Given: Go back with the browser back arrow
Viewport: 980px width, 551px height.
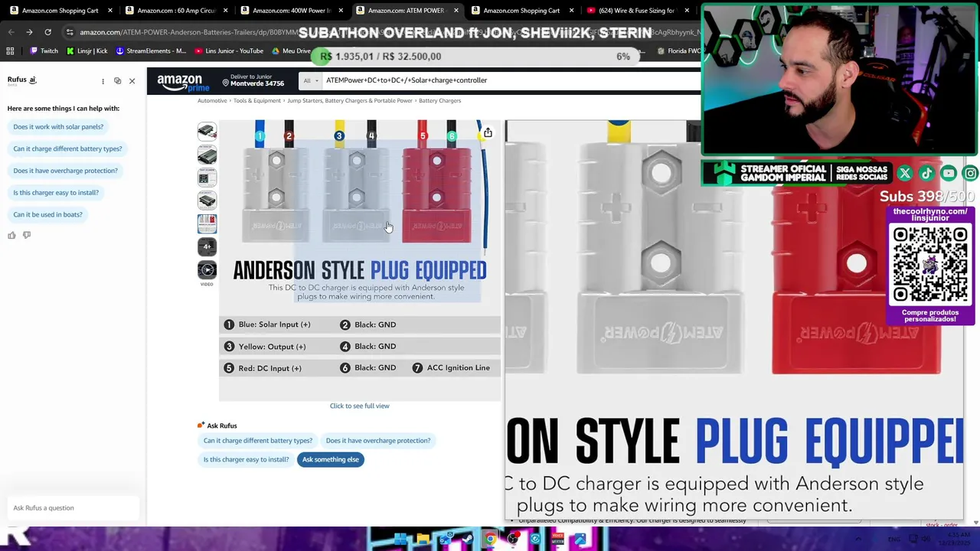Looking at the screenshot, I should [11, 32].
